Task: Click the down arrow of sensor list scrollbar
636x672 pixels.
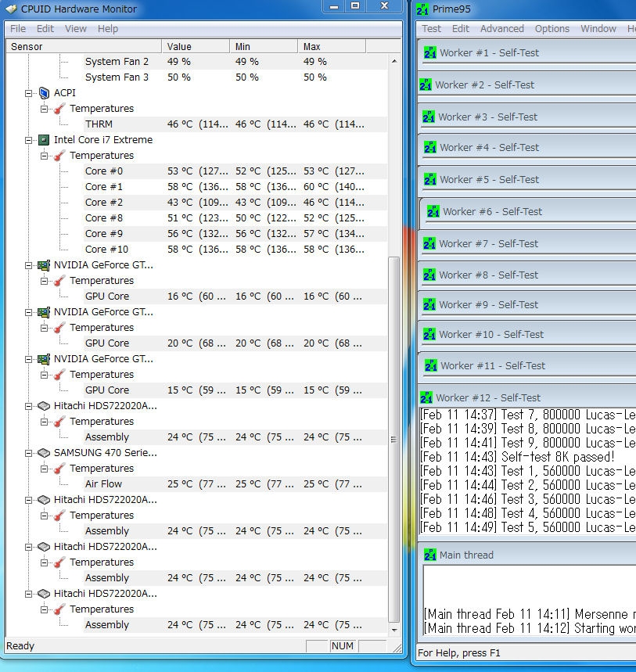Action: (393, 628)
